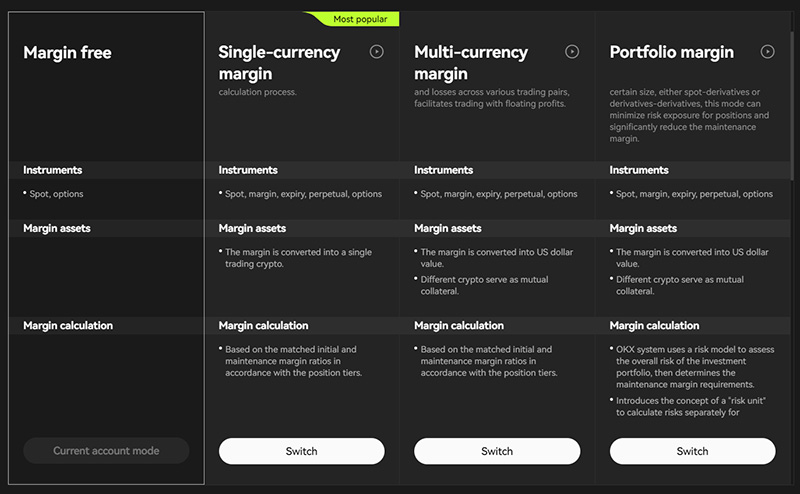This screenshot has height=494, width=800.
Task: Click Margin assets header under Single-currency margin
Action: [x=252, y=229]
